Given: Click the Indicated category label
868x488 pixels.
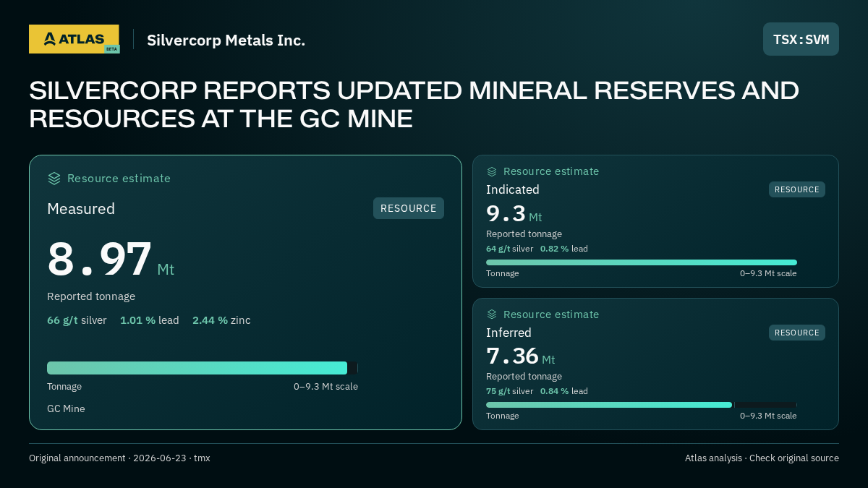Looking at the screenshot, I should point(513,189).
